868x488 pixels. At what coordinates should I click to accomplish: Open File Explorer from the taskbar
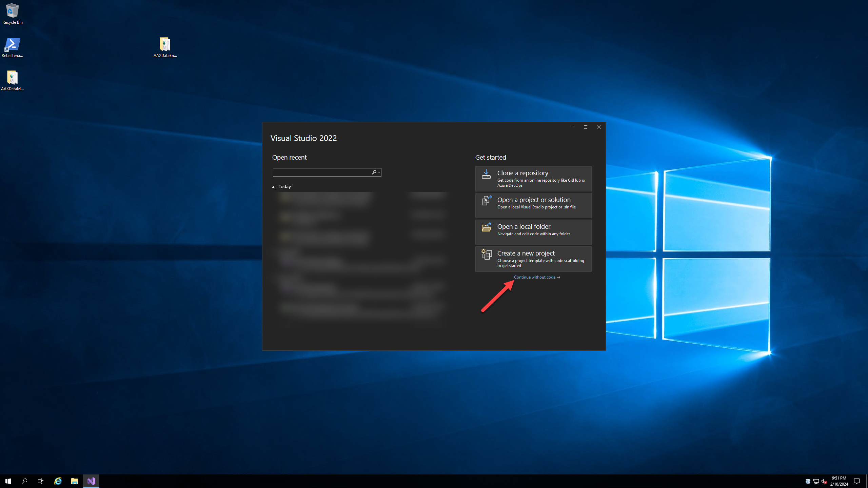[74, 481]
